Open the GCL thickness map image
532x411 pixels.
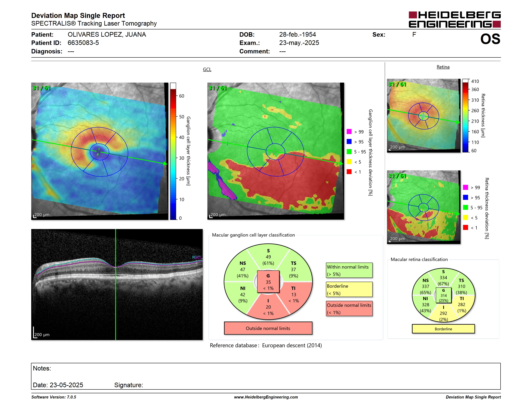[x=100, y=151]
